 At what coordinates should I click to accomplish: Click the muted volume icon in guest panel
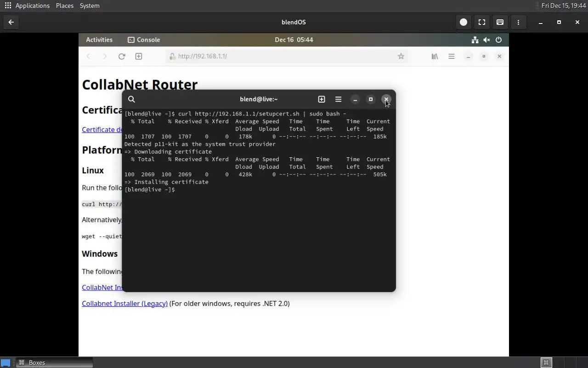(x=487, y=40)
